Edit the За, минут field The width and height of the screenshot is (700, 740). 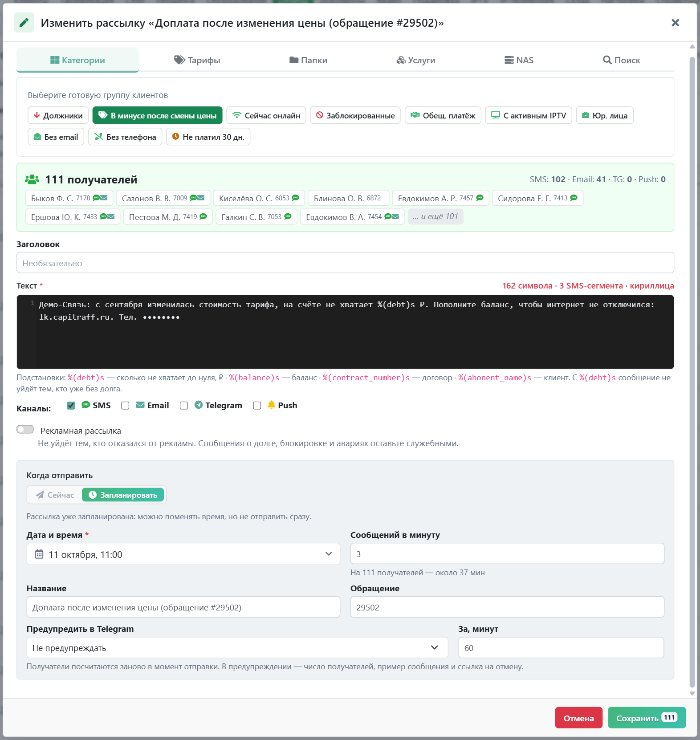(x=561, y=648)
